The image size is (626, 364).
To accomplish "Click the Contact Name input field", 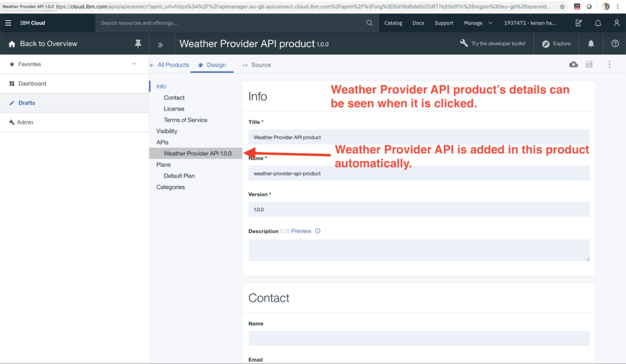I will click(x=419, y=338).
